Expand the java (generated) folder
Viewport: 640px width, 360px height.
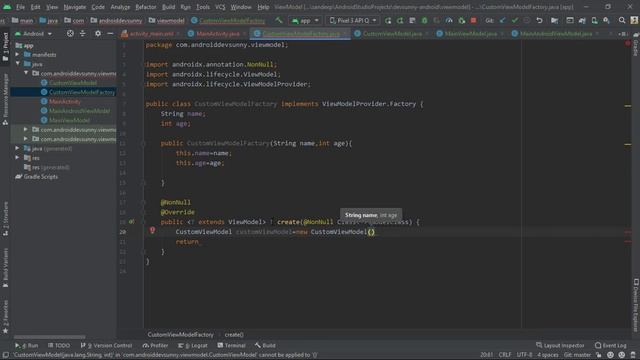pyautogui.click(x=17, y=148)
